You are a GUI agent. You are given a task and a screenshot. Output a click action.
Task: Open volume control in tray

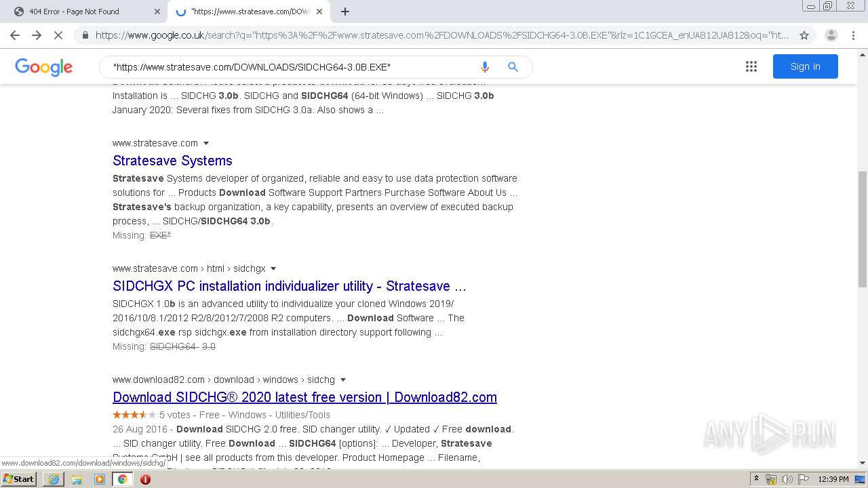pyautogui.click(x=787, y=479)
